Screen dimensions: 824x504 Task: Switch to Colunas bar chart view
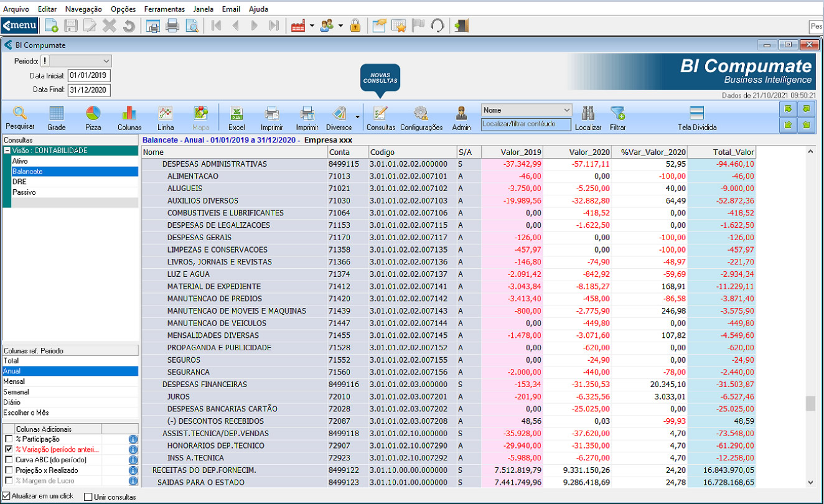(x=129, y=113)
